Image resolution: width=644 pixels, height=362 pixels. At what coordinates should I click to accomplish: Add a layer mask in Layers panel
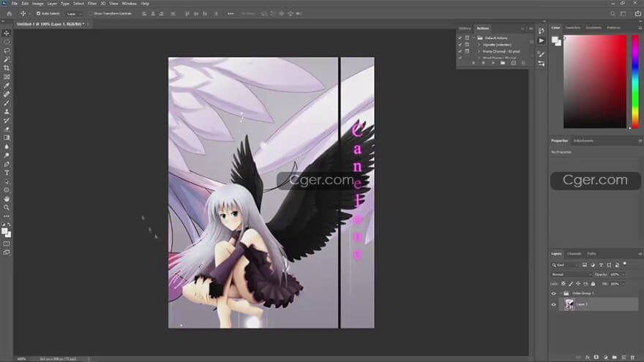(596, 358)
